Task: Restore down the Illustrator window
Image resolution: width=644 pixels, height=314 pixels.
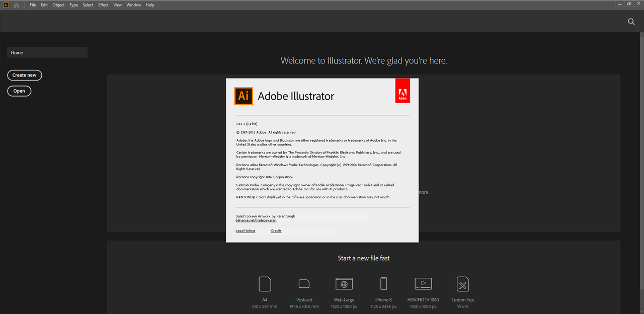Action: tap(629, 4)
